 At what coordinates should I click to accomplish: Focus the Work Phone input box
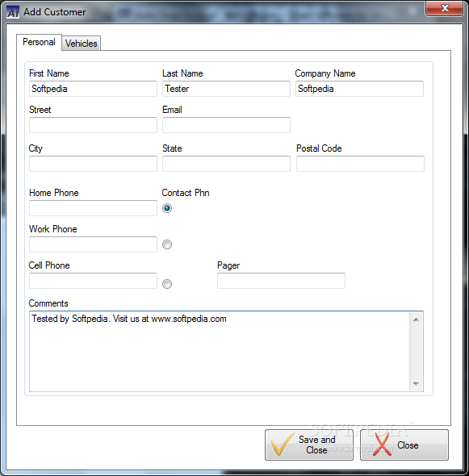click(x=93, y=244)
